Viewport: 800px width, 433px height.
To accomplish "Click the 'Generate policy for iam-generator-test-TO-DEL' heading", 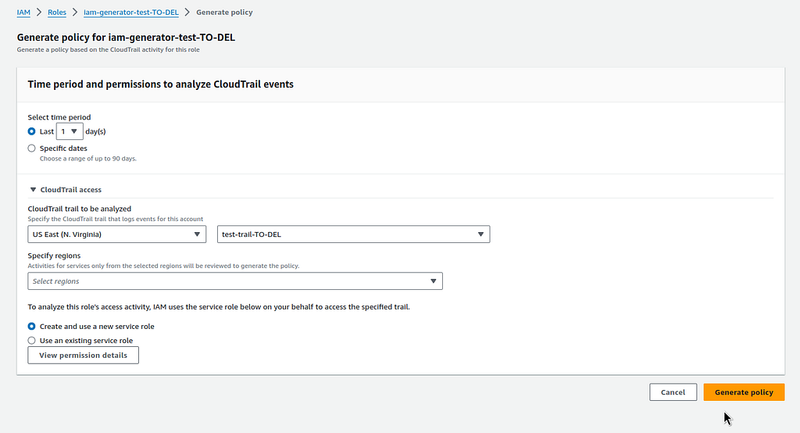I will (x=126, y=37).
